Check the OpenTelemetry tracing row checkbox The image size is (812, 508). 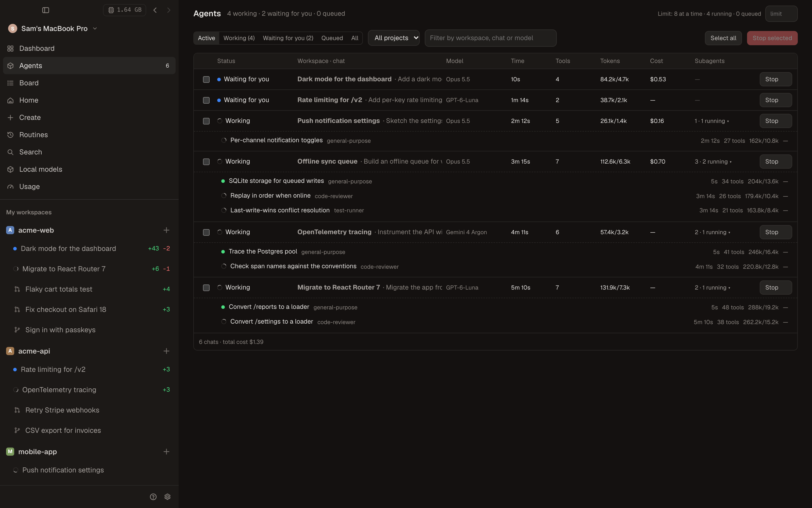coord(206,232)
